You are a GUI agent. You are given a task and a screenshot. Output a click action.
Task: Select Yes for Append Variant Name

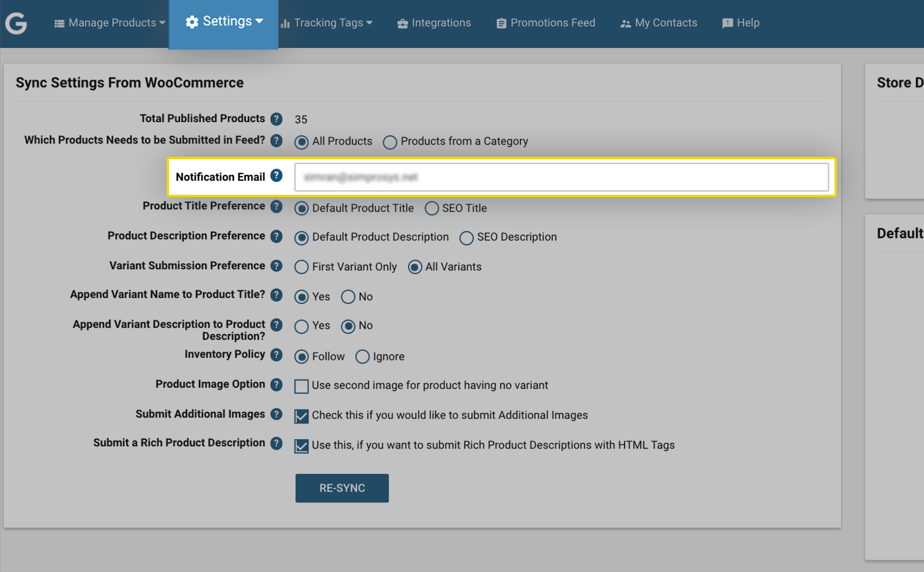[301, 297]
